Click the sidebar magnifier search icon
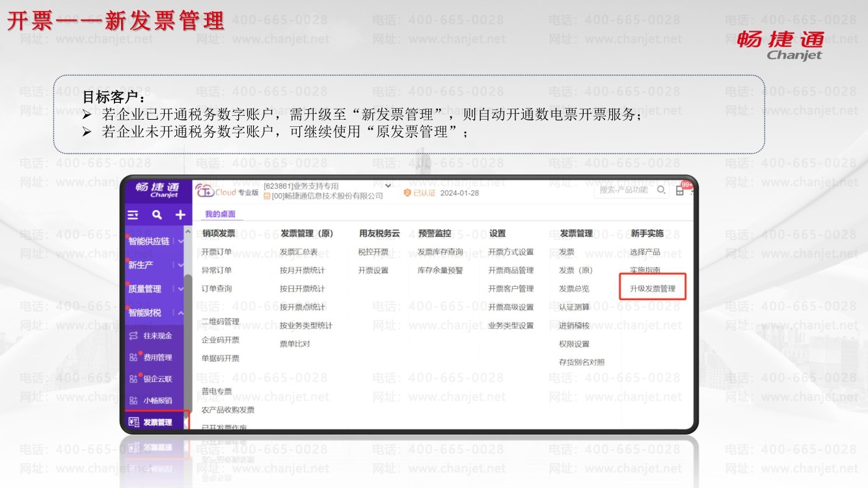 coord(157,215)
